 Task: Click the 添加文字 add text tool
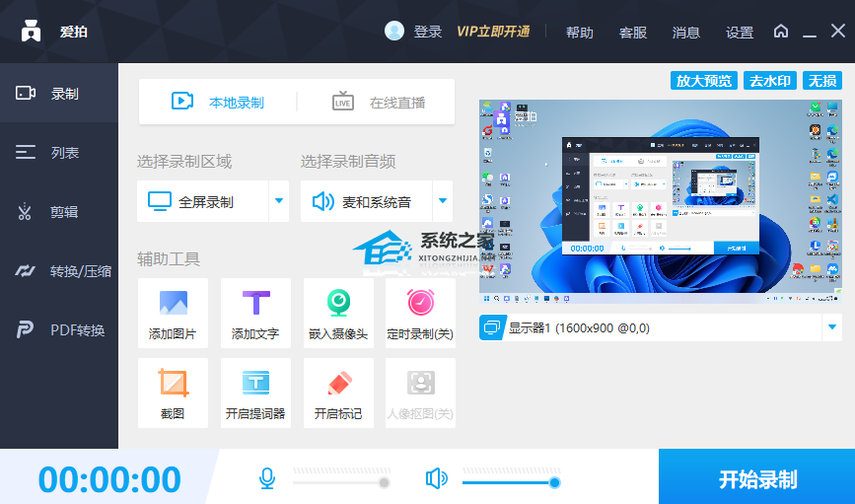(x=255, y=313)
